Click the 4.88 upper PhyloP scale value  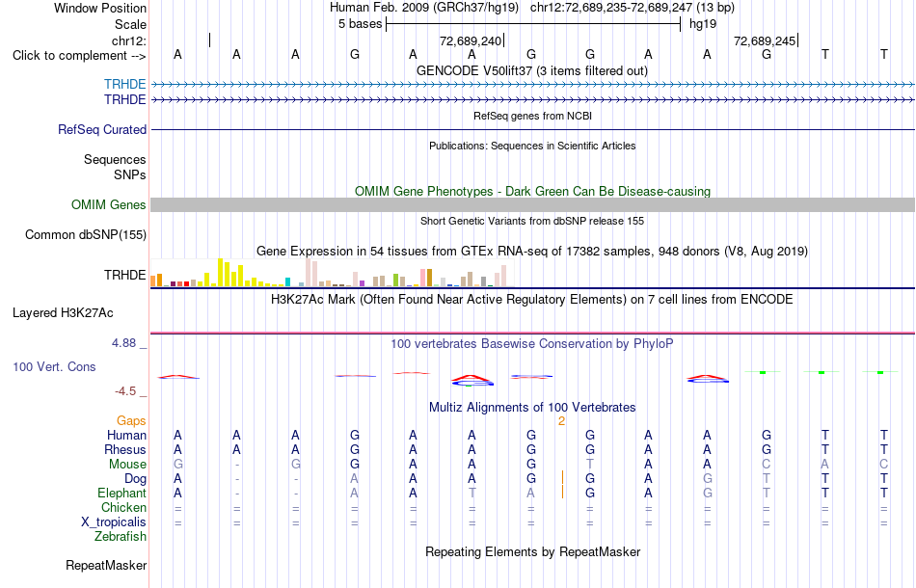[123, 343]
